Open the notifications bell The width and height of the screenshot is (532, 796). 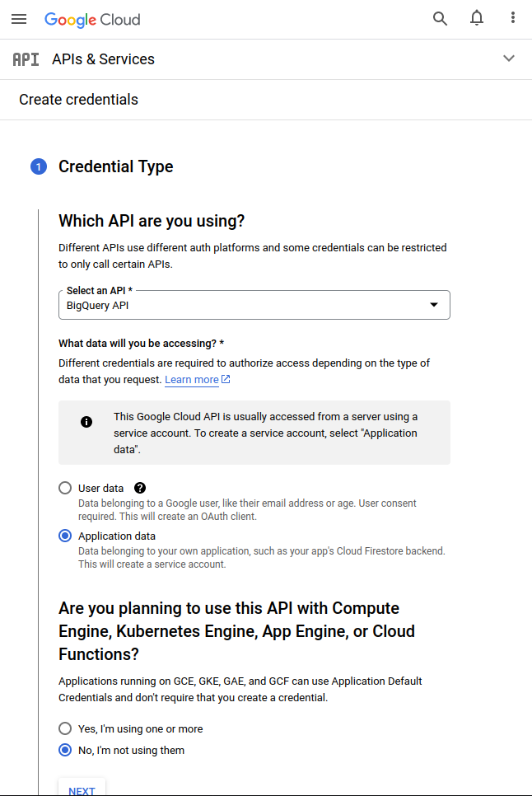pos(477,19)
